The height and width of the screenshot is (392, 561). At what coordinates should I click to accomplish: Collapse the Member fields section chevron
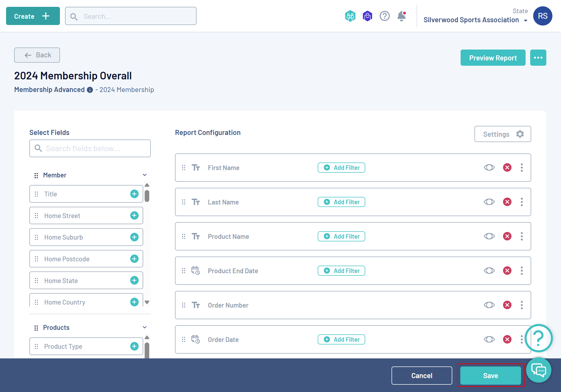coord(145,175)
